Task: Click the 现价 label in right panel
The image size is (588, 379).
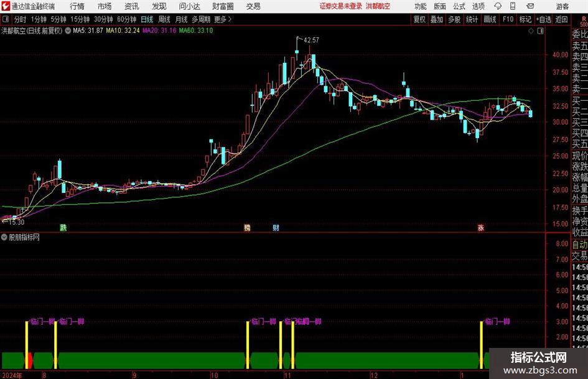Action: click(580, 156)
